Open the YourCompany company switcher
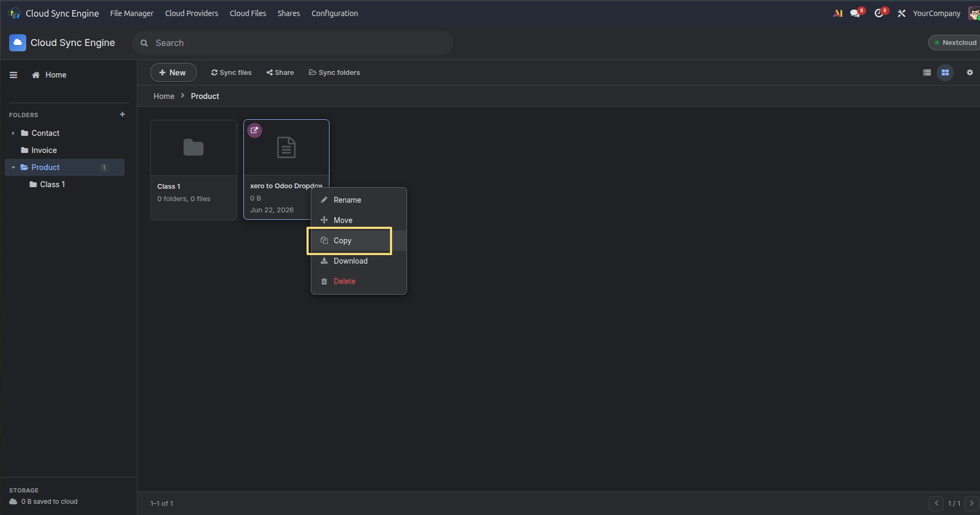980x515 pixels. click(x=937, y=13)
